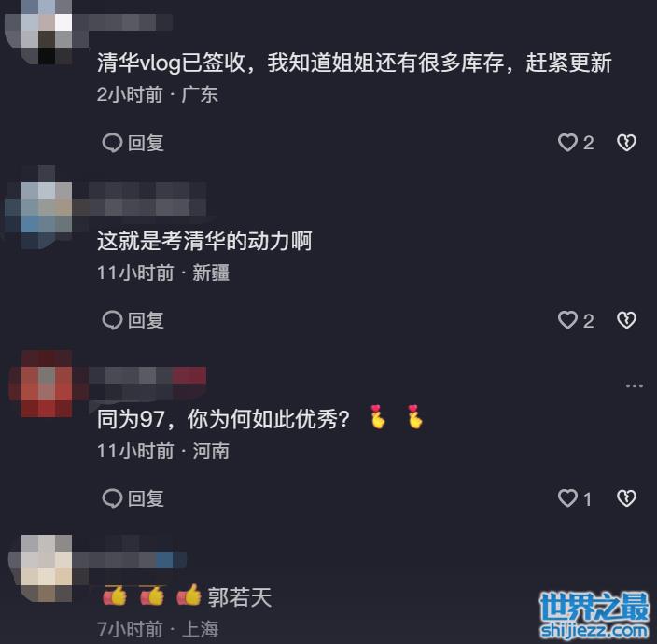657x644 pixels.
Task: Like the 清华vlog已签收 comment
Action: tap(576, 143)
